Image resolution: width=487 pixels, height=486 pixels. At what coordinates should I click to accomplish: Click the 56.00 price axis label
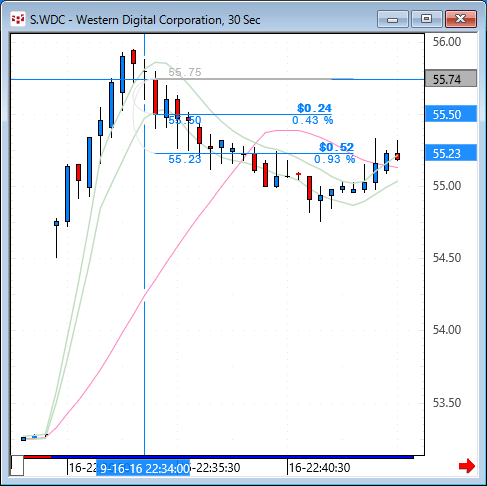pos(447,42)
